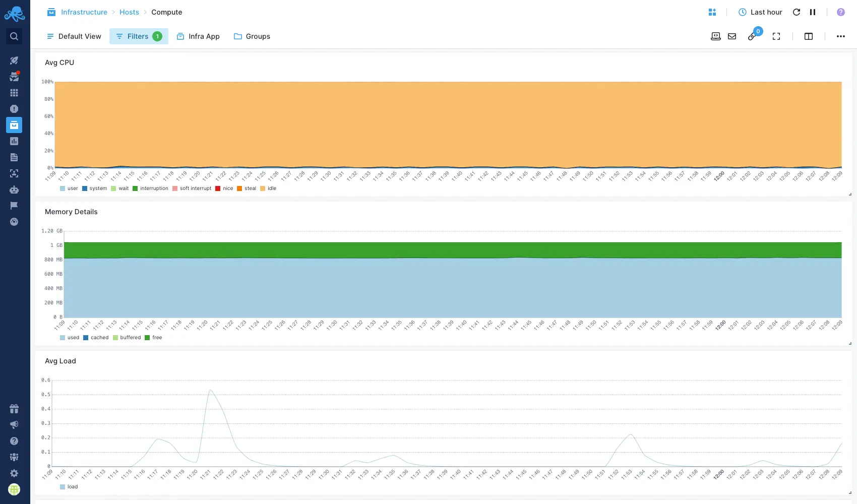
Task: Toggle the soft interrupt series in legend
Action: click(x=192, y=188)
